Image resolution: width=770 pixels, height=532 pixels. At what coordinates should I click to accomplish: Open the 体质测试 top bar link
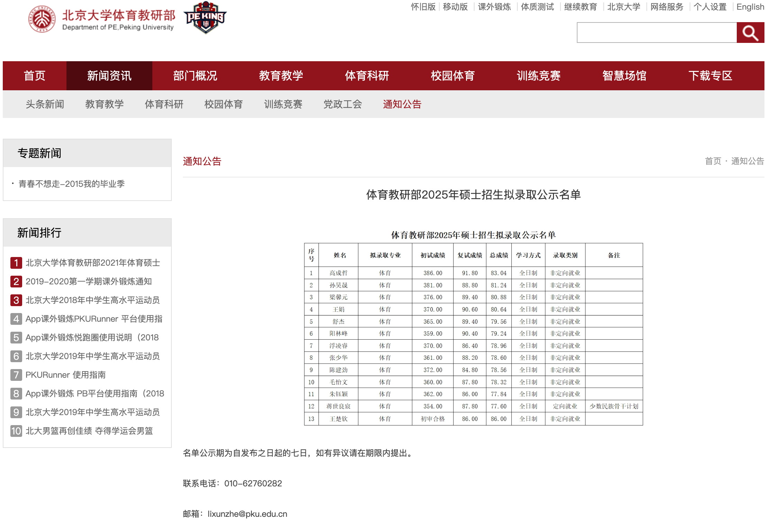pos(537,7)
